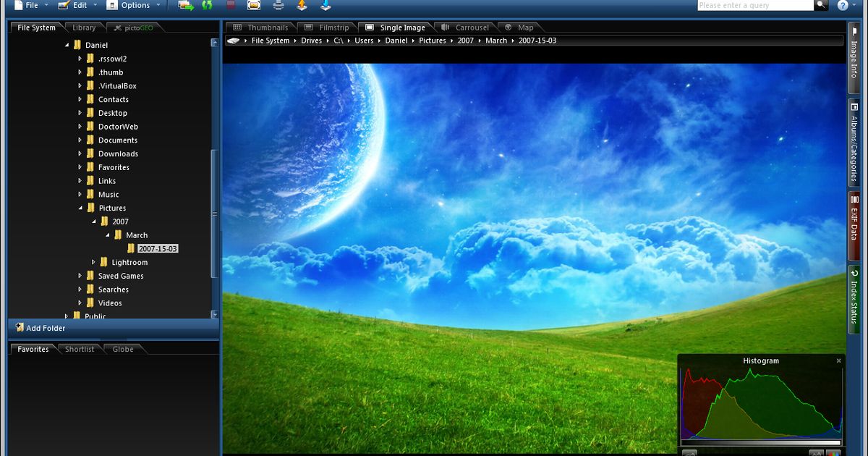Open the EXIF Data side panel
This screenshot has height=456, width=868.
(x=854, y=226)
